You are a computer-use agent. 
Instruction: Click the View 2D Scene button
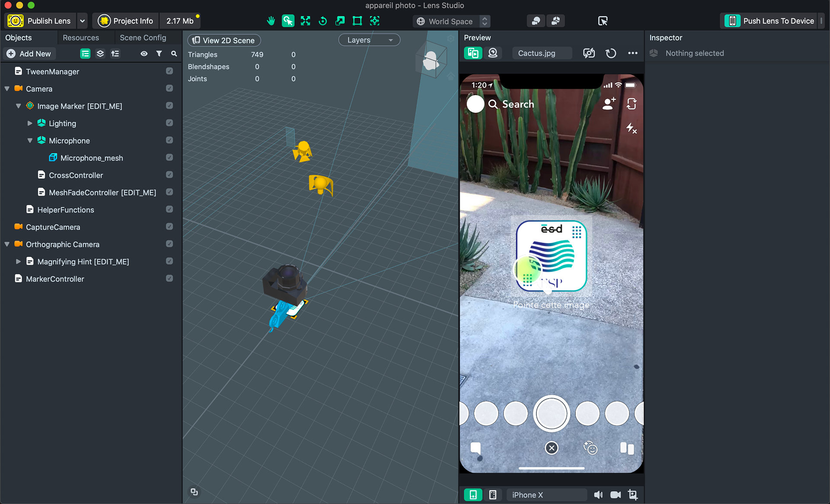point(224,40)
